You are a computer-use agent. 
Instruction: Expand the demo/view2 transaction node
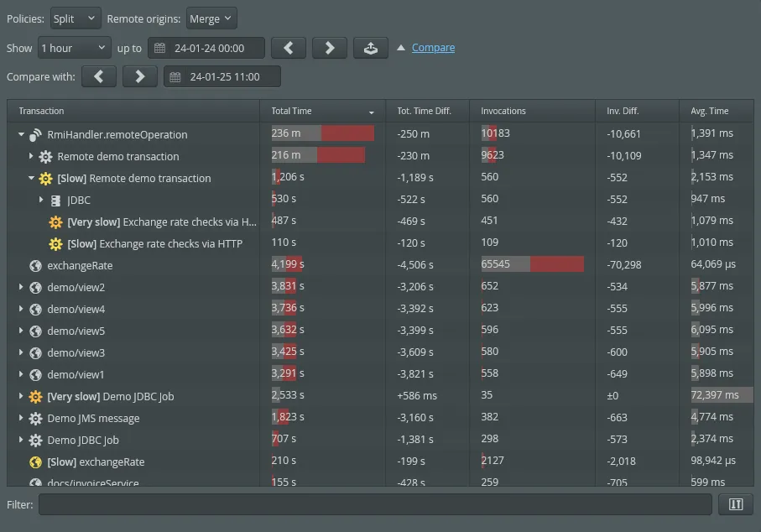tap(20, 286)
